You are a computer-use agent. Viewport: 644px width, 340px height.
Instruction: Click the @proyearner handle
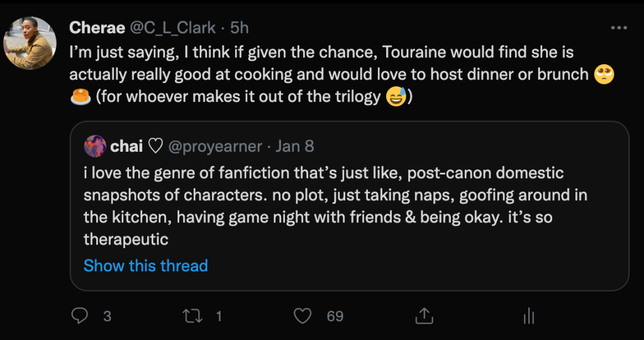point(215,146)
